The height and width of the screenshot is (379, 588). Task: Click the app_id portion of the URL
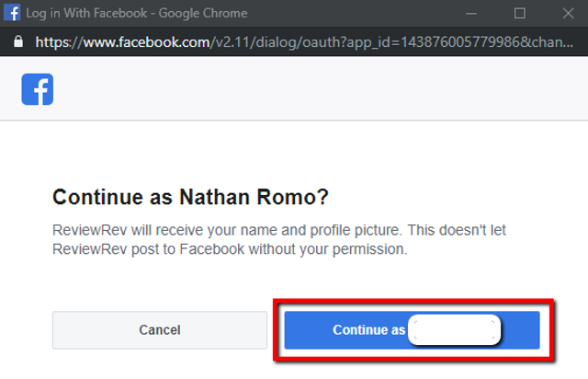coord(433,42)
